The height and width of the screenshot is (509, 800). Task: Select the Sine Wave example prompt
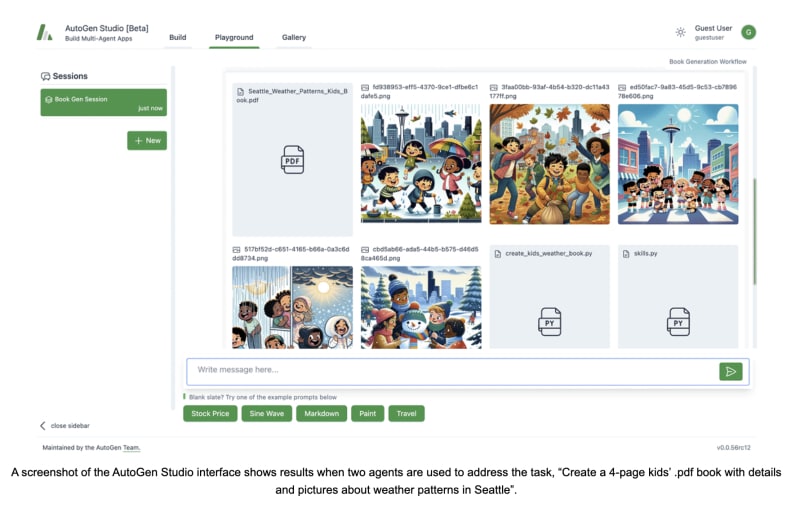(266, 413)
